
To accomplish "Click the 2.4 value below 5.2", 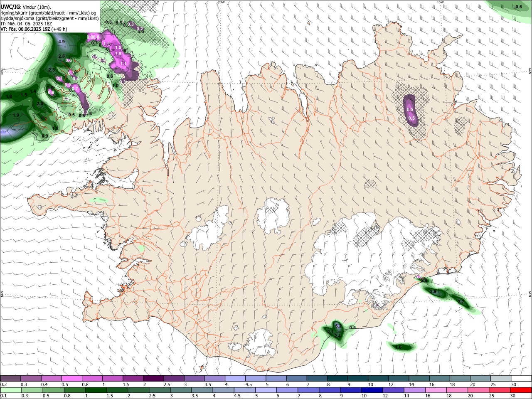I will click(338, 336).
